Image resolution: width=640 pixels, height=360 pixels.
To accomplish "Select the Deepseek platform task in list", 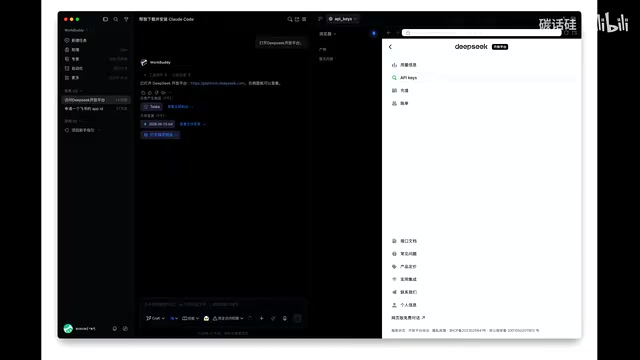I will [x=96, y=100].
